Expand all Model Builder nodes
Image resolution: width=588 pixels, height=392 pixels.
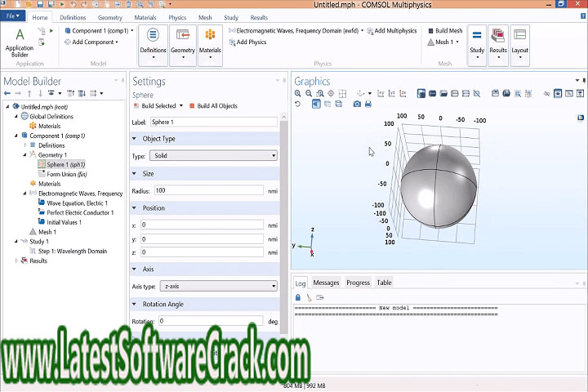(x=82, y=93)
